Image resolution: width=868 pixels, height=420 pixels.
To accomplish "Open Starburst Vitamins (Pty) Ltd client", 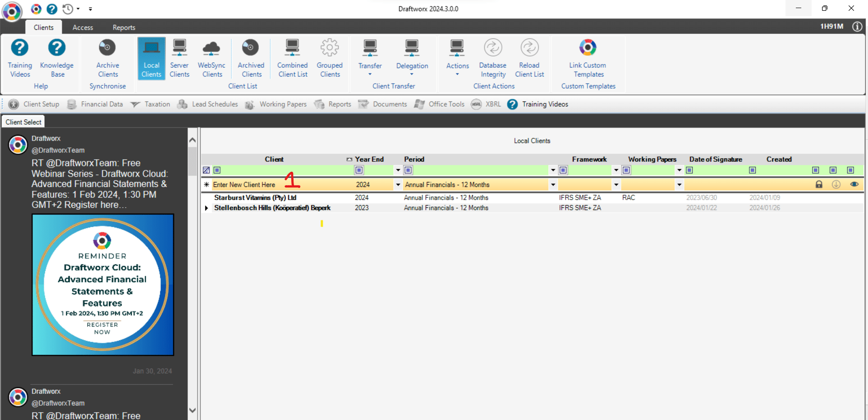I will pyautogui.click(x=255, y=198).
